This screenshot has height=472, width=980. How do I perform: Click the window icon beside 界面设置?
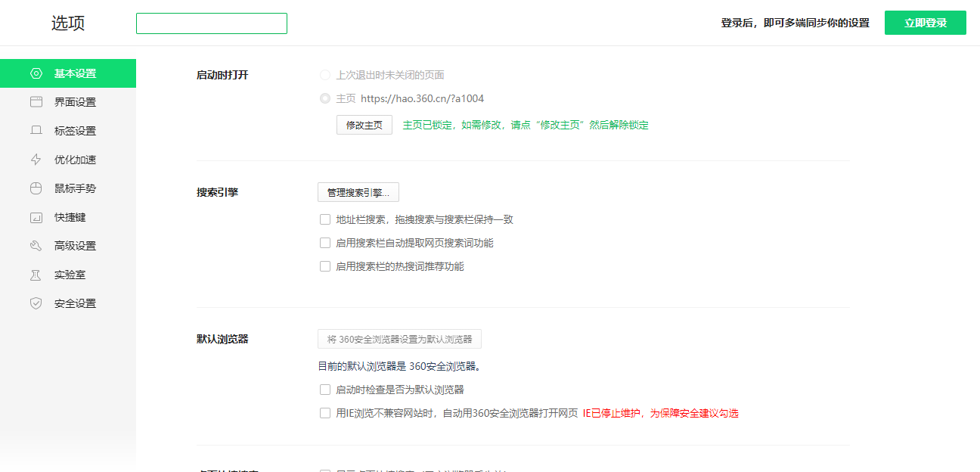point(36,102)
